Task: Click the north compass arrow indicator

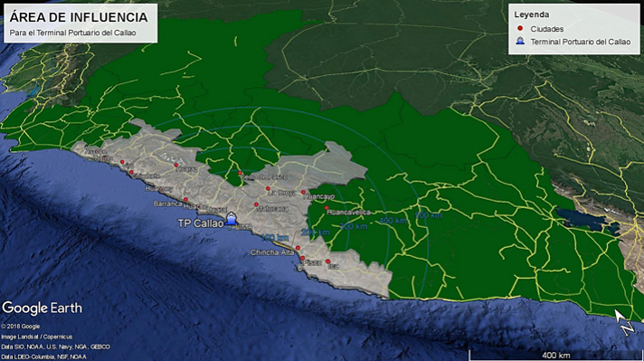Action: point(624,322)
